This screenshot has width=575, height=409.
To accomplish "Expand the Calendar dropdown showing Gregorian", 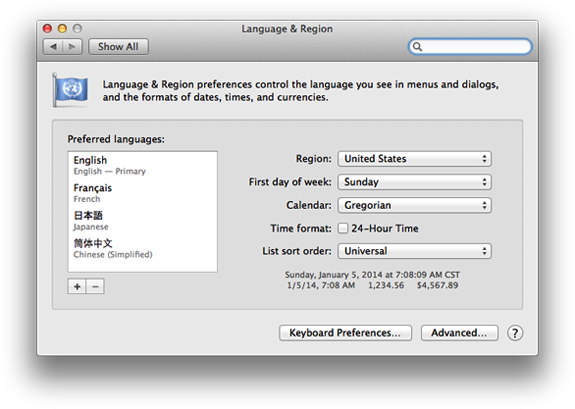I will (x=414, y=205).
